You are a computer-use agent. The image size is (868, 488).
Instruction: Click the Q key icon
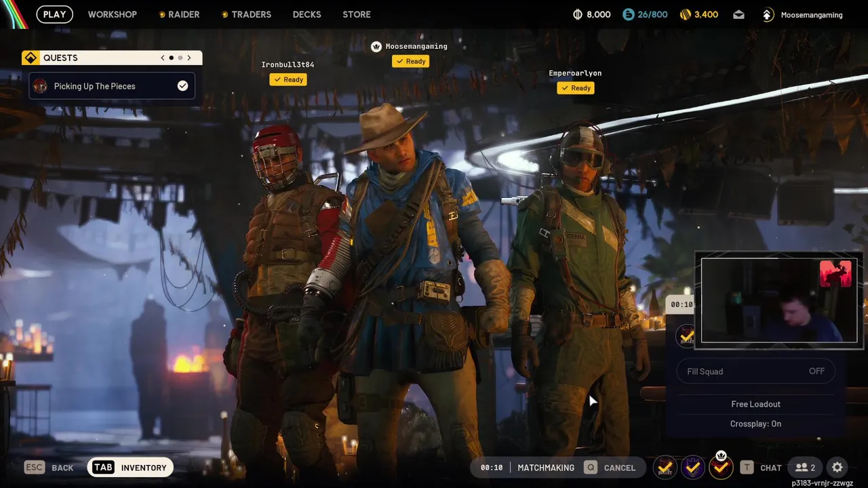tap(590, 468)
